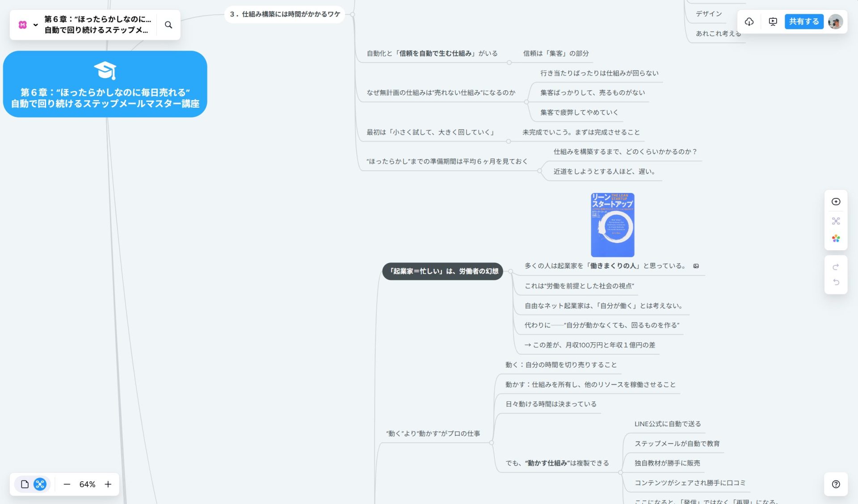
Task: Select ほったらかしまでの準備期間は平均６ヶ月 node
Action: [447, 161]
